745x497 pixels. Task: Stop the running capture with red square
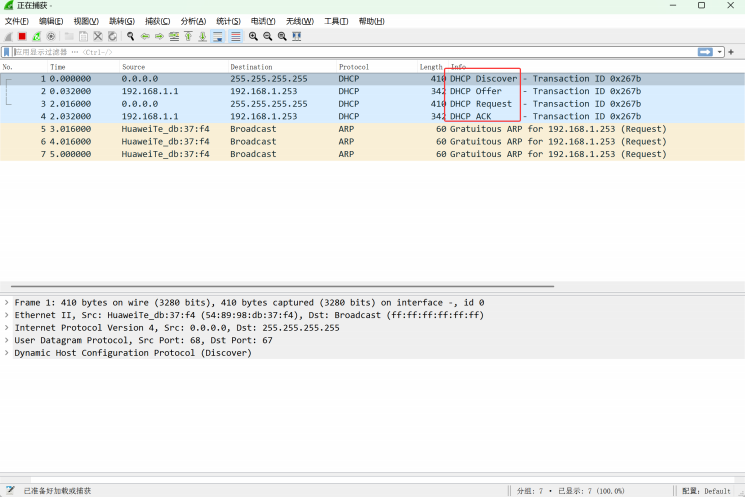(22, 37)
